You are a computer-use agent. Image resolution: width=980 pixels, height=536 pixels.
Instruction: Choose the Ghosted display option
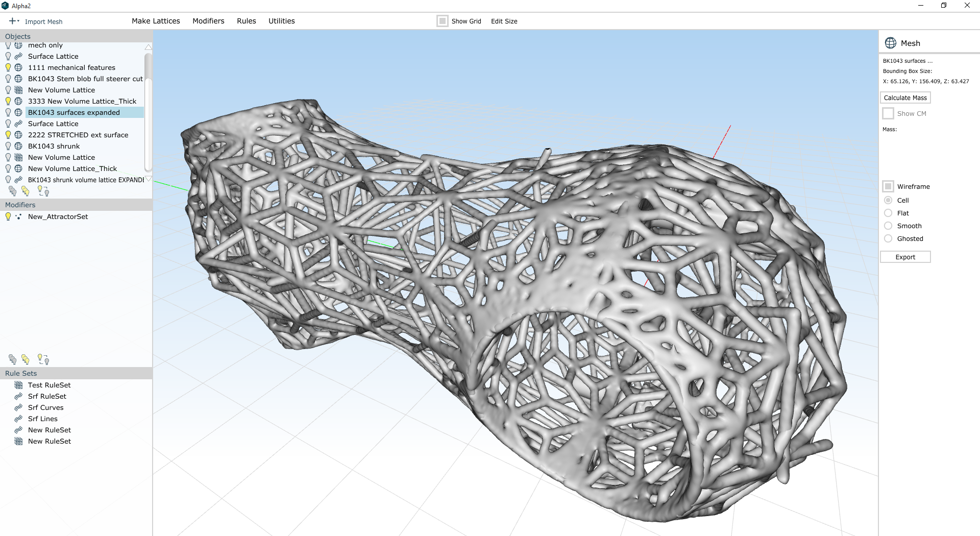click(888, 238)
